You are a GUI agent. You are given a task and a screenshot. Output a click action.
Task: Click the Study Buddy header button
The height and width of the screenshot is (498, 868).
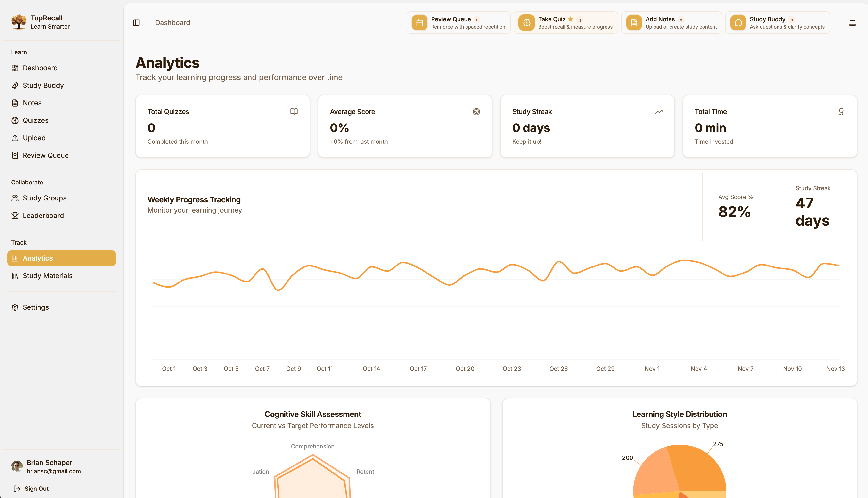point(778,23)
